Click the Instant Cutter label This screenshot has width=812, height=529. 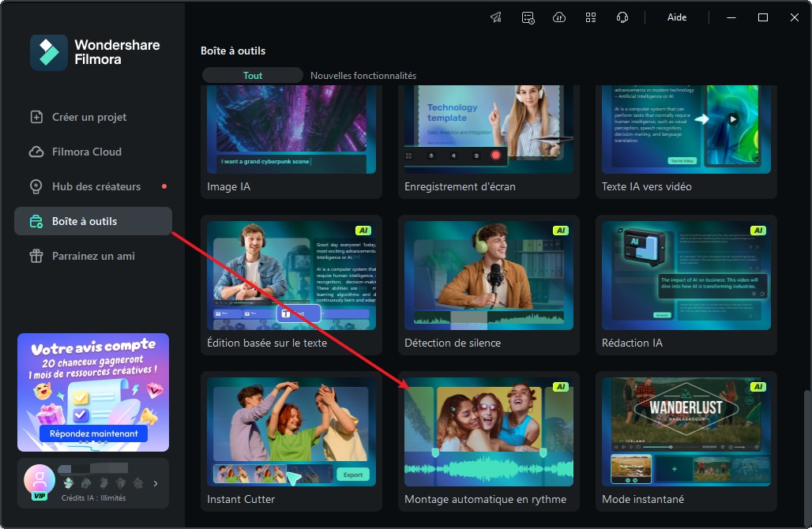point(241,500)
